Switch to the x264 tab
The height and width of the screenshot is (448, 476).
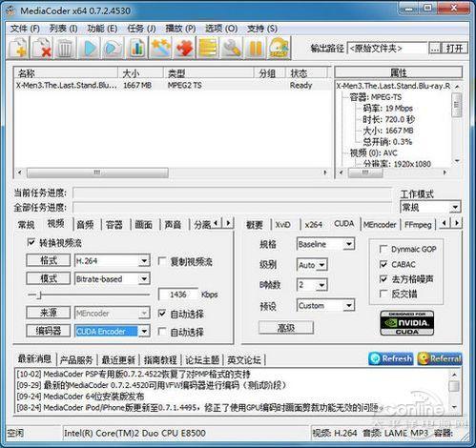pyautogui.click(x=314, y=225)
